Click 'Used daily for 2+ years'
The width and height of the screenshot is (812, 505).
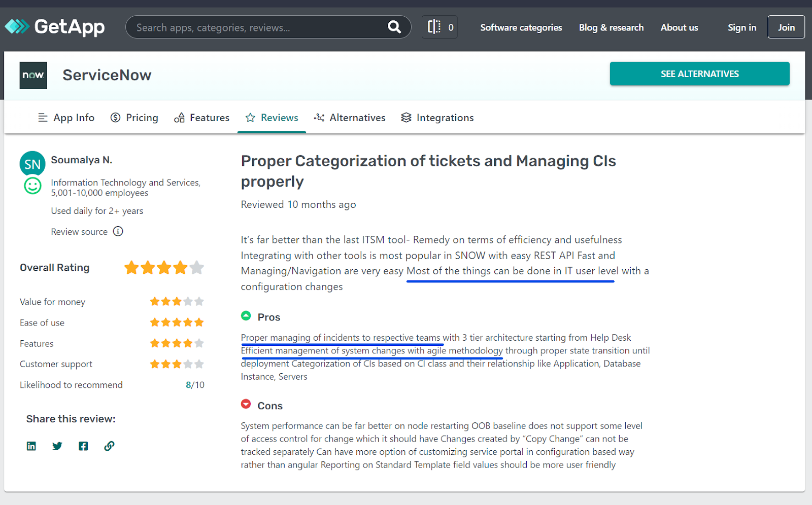(x=97, y=211)
